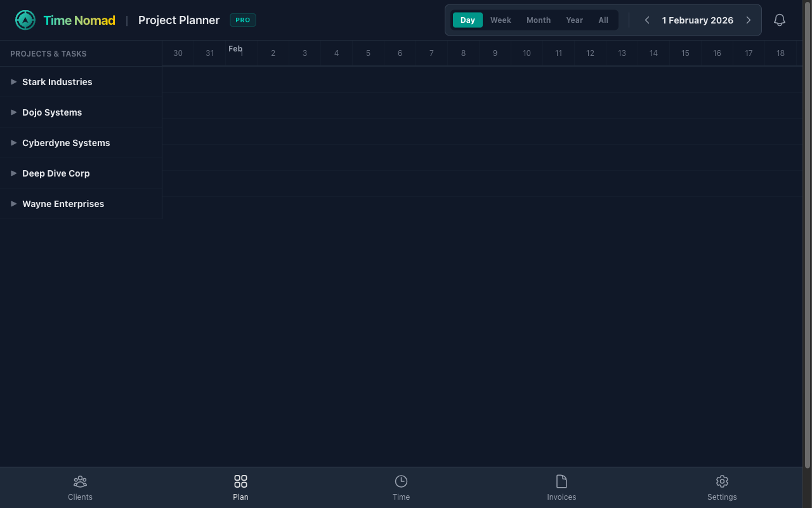Click the Invoices document icon

[561, 481]
